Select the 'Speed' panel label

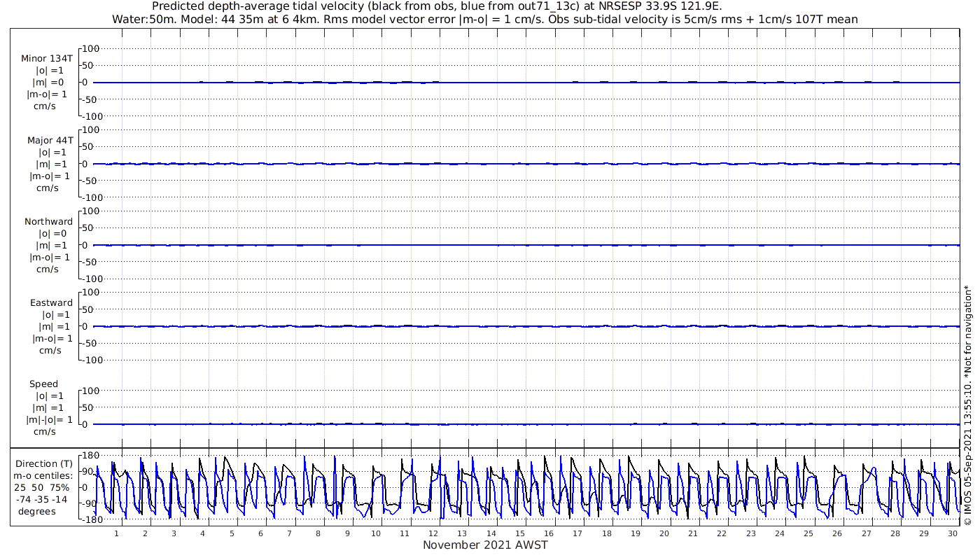43,384
